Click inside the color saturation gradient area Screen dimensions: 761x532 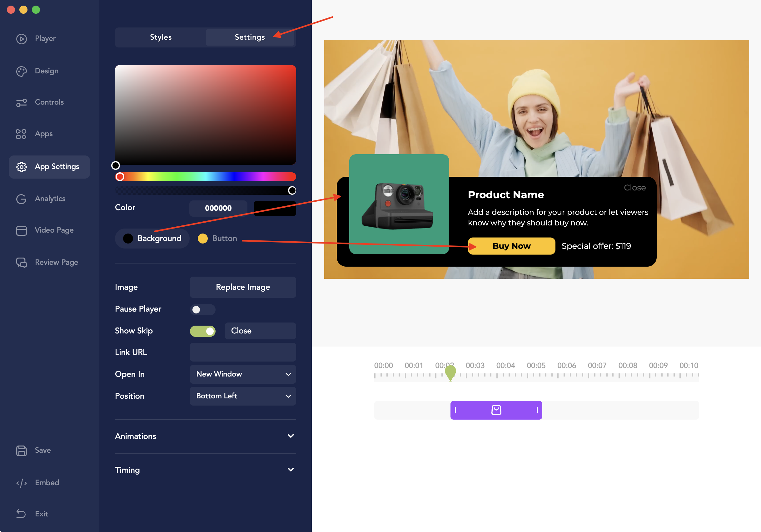(205, 115)
